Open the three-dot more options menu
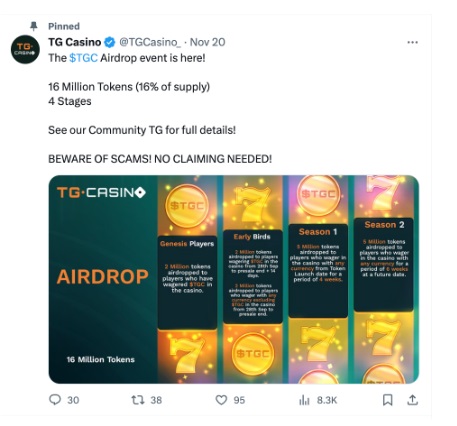Viewport: 457px width, 426px height. pos(412,42)
